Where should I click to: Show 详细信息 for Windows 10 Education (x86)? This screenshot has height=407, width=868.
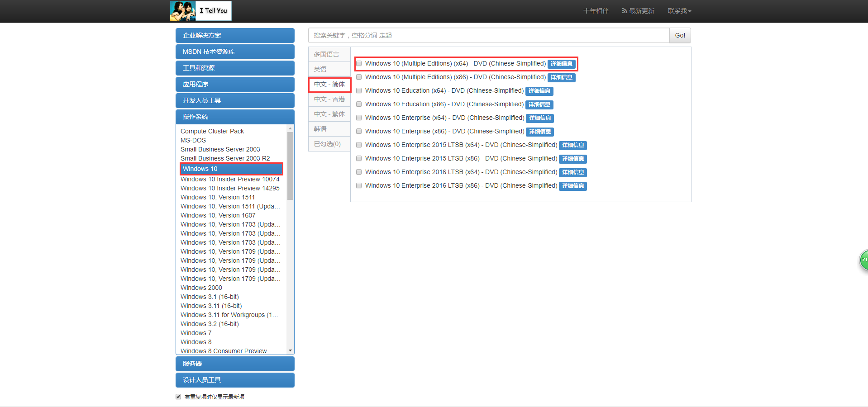[539, 104]
